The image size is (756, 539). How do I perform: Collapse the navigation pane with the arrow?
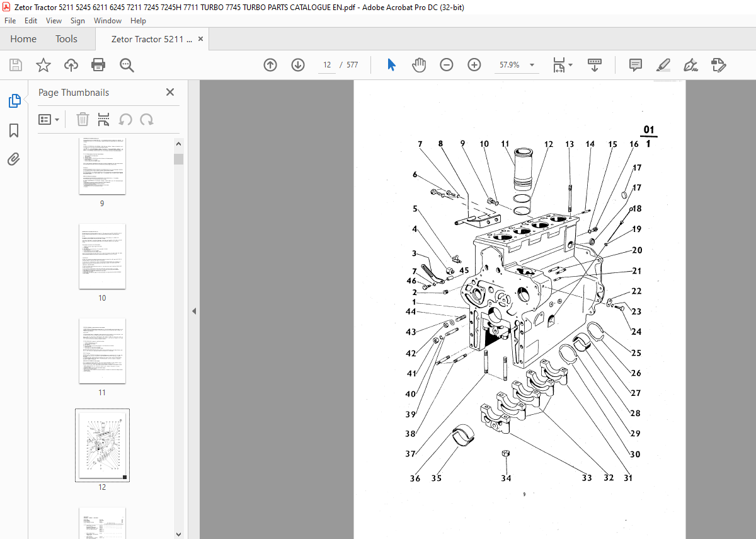194,311
